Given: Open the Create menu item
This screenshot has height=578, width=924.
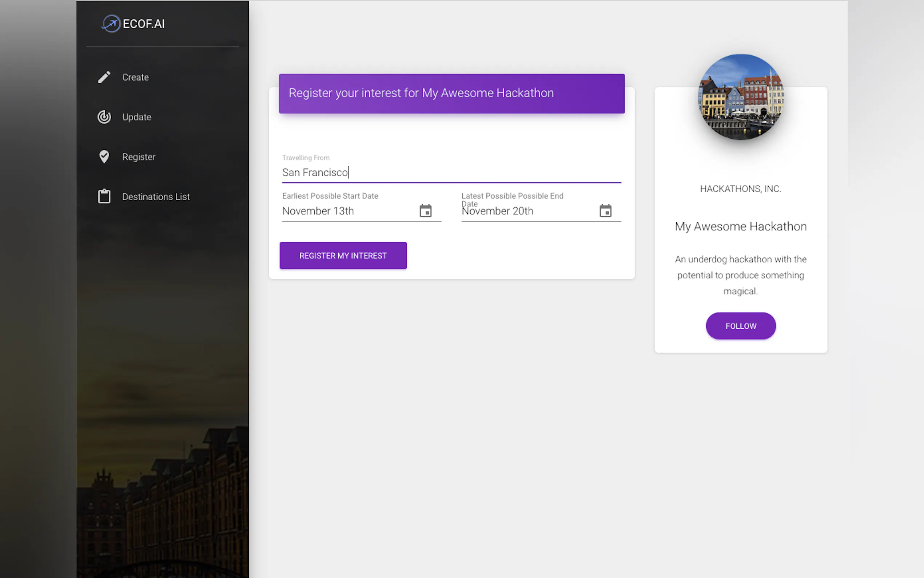Looking at the screenshot, I should point(135,77).
